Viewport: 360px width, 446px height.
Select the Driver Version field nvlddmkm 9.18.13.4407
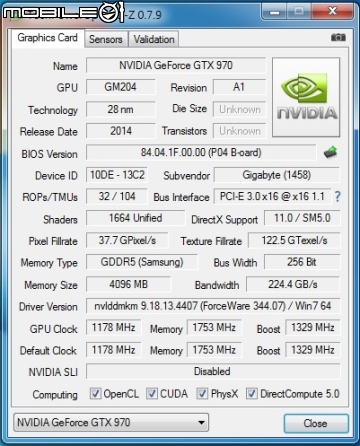213,306
